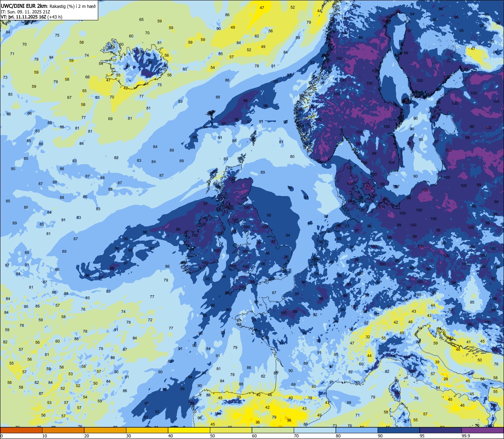Click the light blue 70–80 legend swatch
Screen dimensions: 504x439
[315, 430]
